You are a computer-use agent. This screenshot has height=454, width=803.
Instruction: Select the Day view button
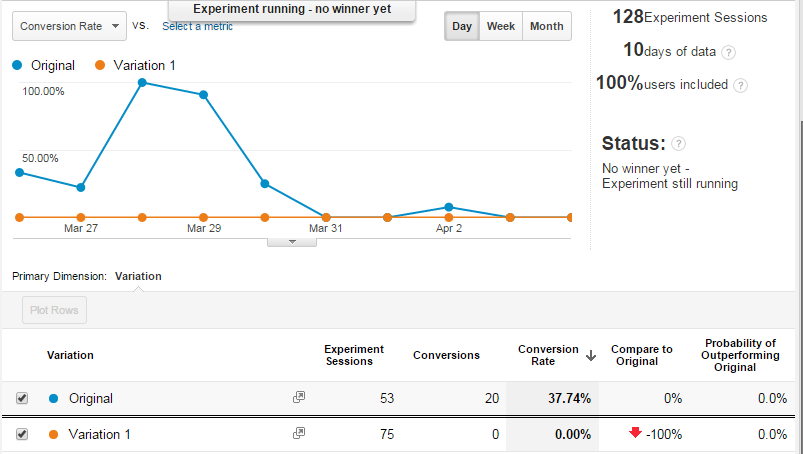[462, 26]
